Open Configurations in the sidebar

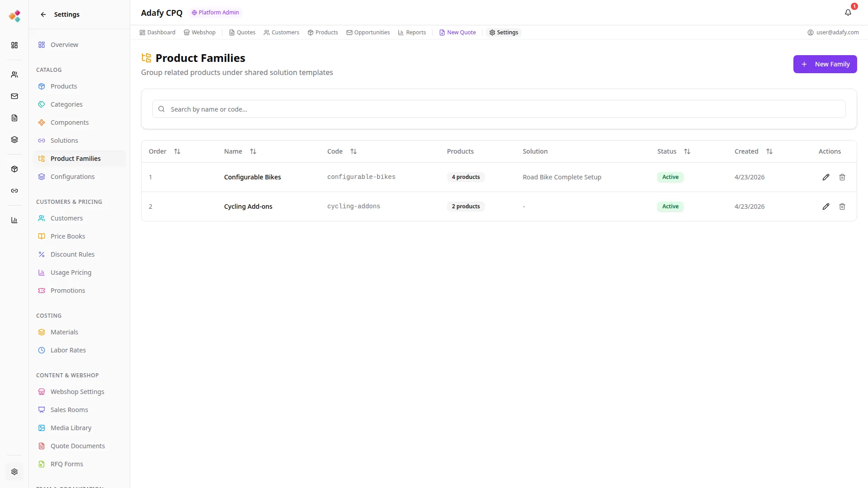[x=72, y=177]
